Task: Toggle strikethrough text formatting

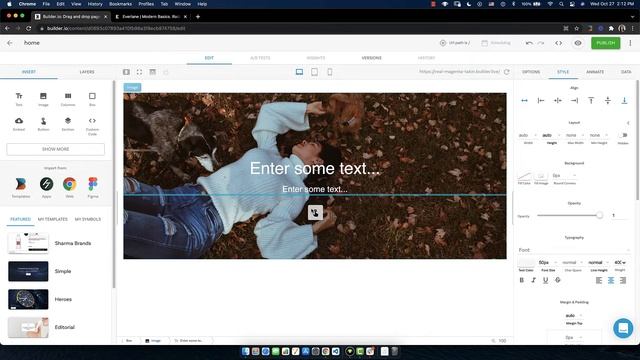Action: click(x=558, y=280)
